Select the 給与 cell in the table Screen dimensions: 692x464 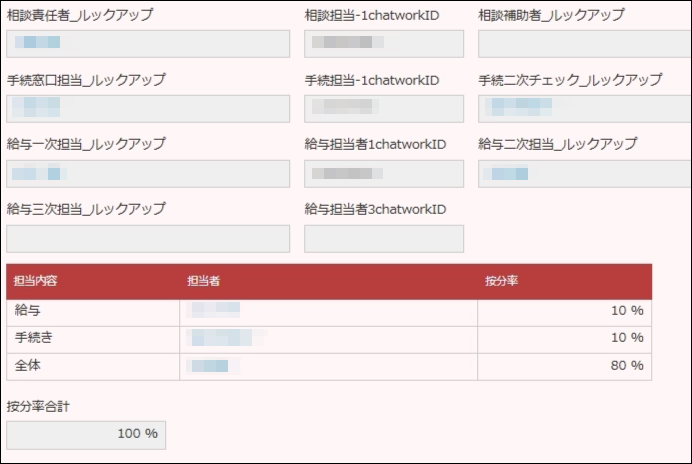(93, 313)
